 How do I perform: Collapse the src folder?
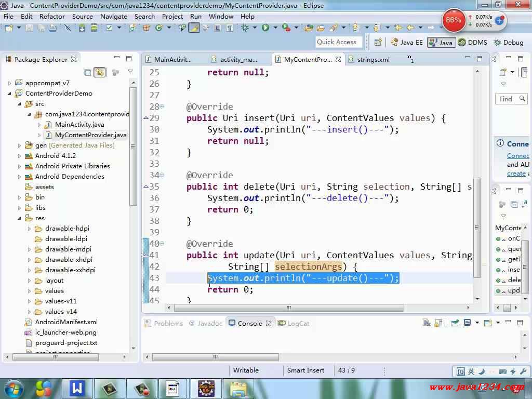pyautogui.click(x=19, y=104)
